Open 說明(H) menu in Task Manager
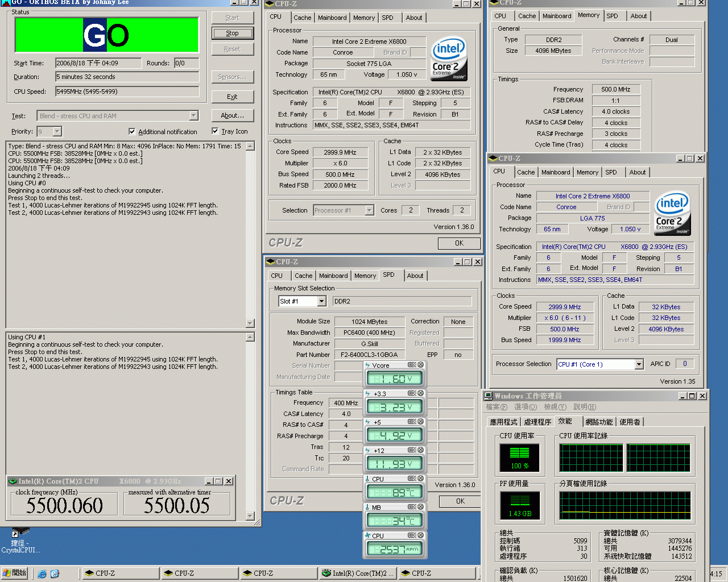The width and height of the screenshot is (728, 582). coord(585,407)
